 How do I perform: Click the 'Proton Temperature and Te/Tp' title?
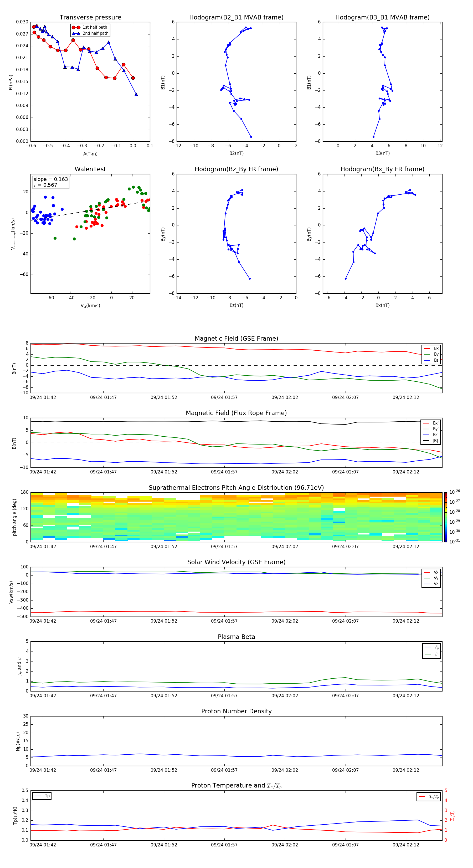[236, 786]
